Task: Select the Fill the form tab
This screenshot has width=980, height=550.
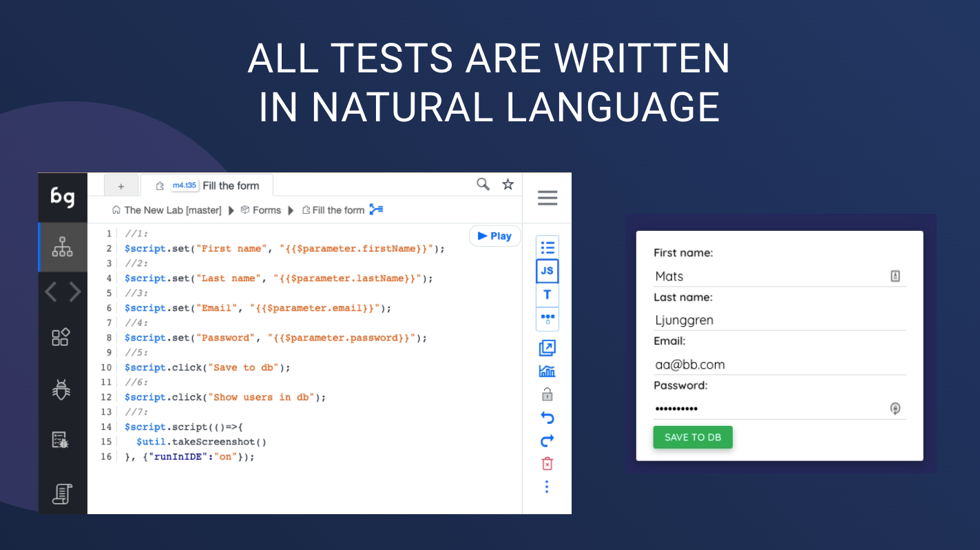Action: (207, 185)
